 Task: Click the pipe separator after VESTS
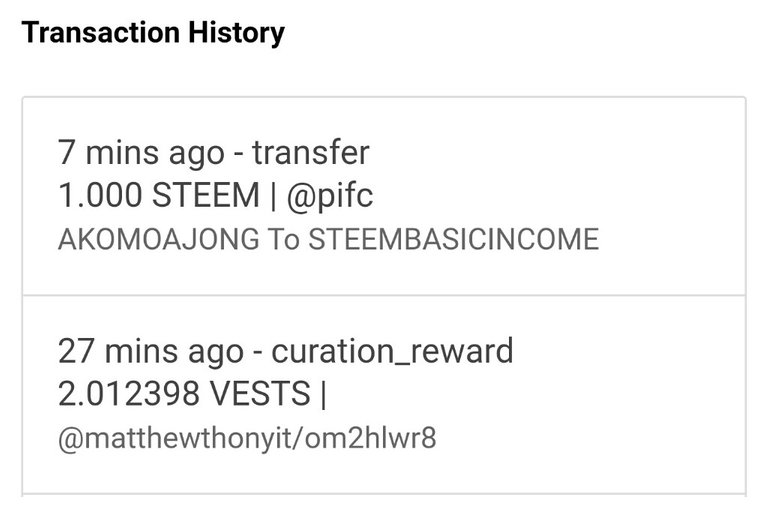coord(322,394)
